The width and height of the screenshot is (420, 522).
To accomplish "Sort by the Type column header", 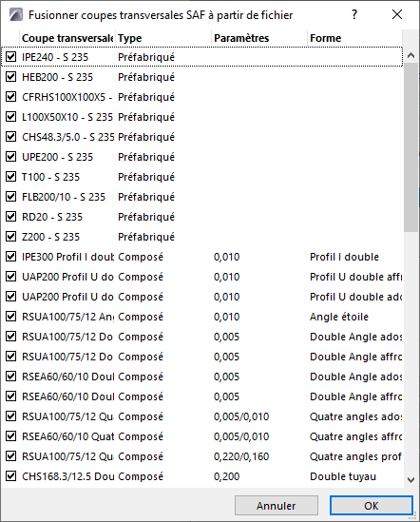I will tap(163, 38).
